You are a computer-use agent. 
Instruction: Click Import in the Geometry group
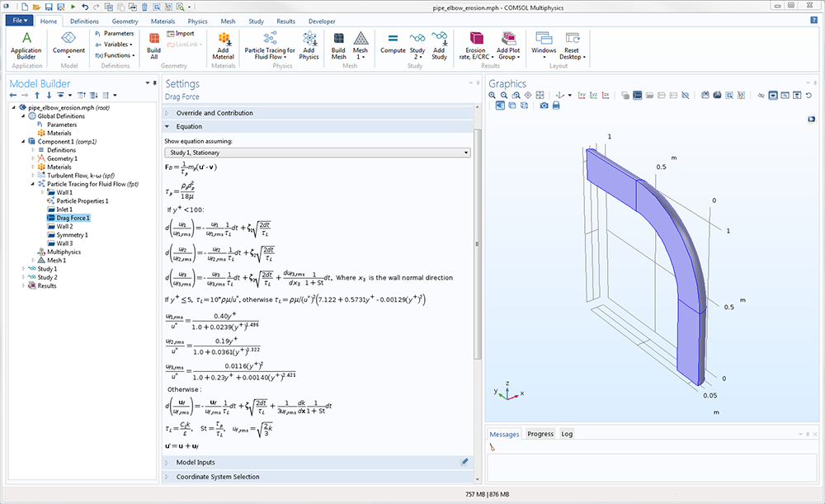pos(181,34)
